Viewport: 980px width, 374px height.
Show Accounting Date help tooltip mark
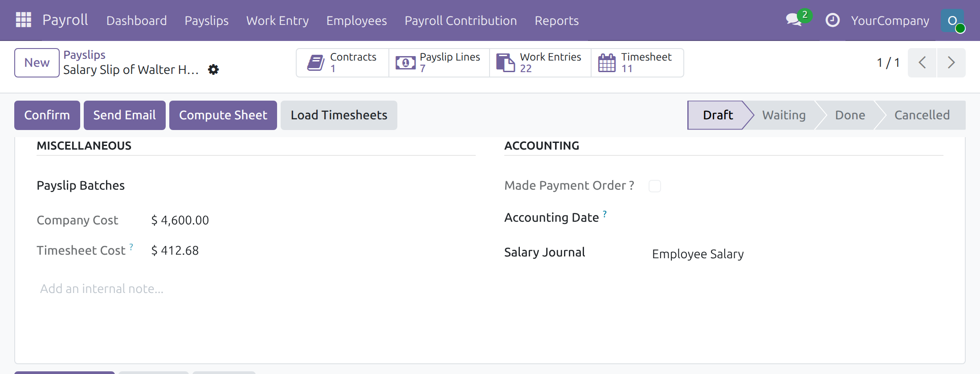[x=604, y=214]
